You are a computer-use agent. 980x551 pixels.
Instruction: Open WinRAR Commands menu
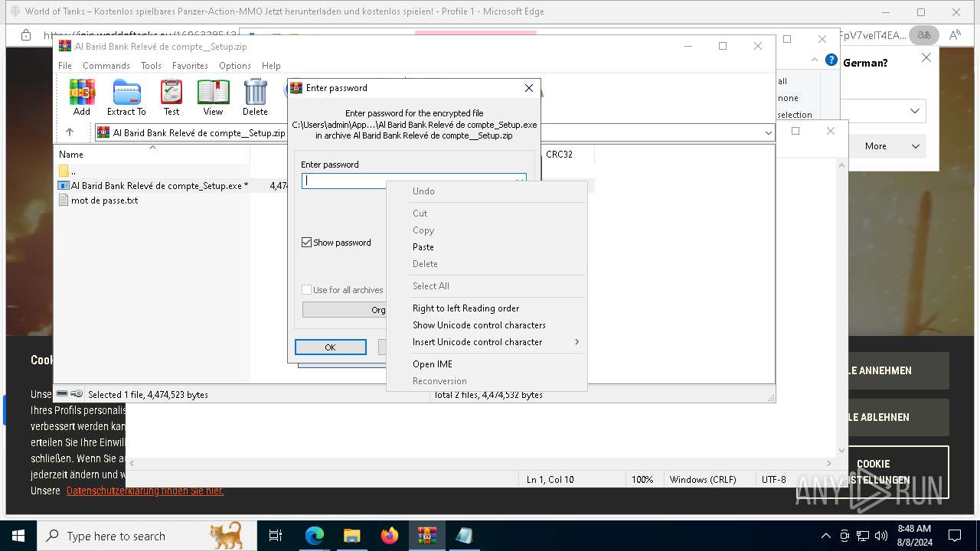[106, 66]
